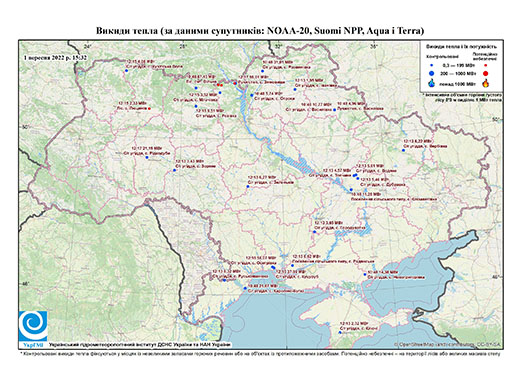Click the orange flame legend icon
Screen dimensions: 520x368
[x=486, y=83]
